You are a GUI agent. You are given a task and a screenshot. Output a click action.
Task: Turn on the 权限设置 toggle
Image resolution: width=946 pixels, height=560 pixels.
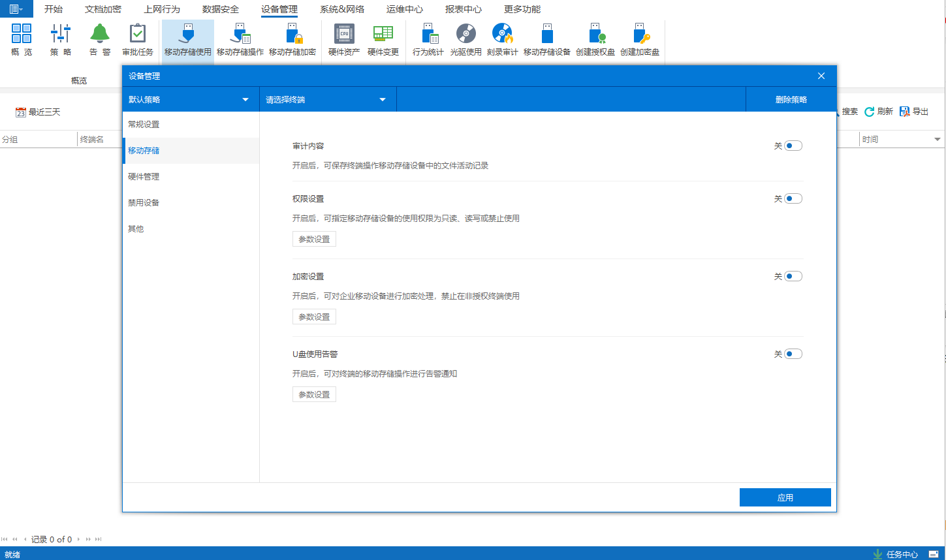pos(793,199)
